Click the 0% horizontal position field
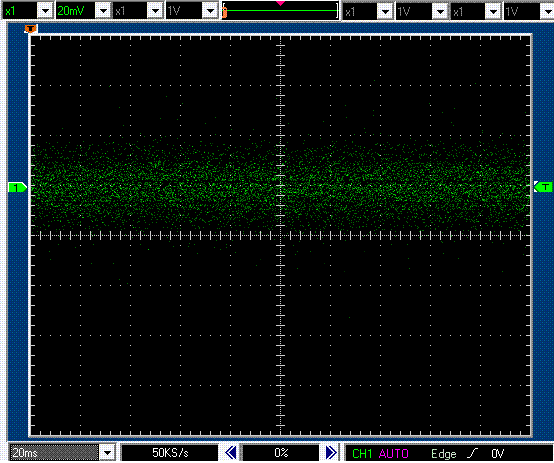554x463 pixels. pos(281,452)
